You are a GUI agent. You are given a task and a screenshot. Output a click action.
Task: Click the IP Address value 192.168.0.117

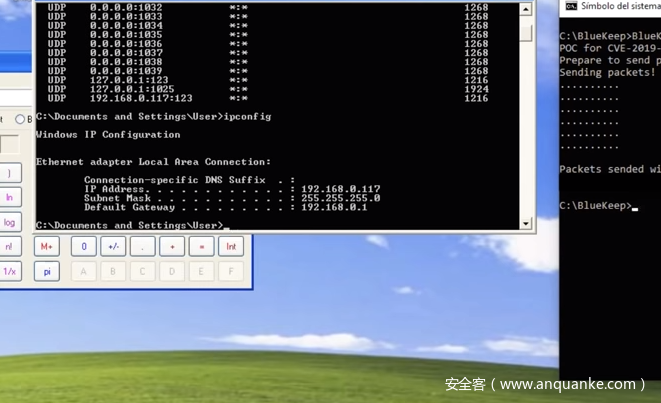(341, 189)
